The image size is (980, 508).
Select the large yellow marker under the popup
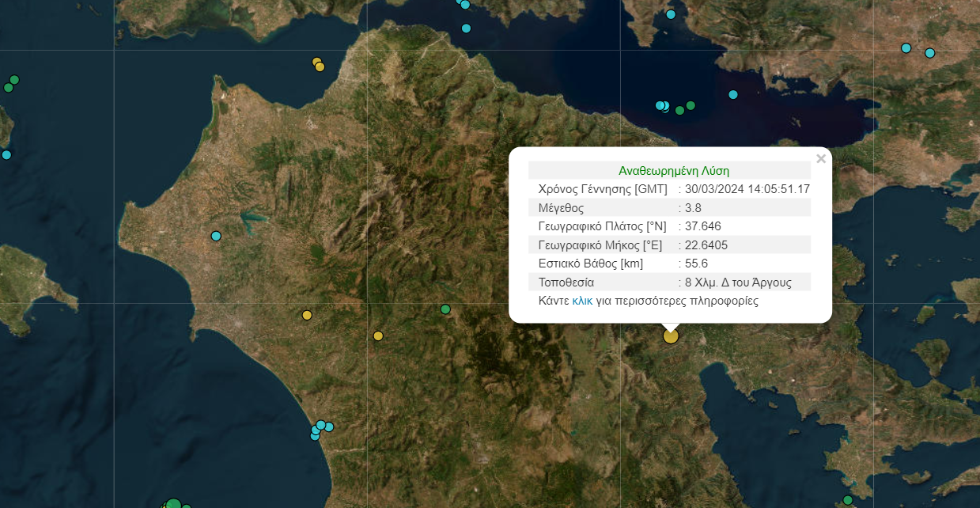tap(671, 336)
